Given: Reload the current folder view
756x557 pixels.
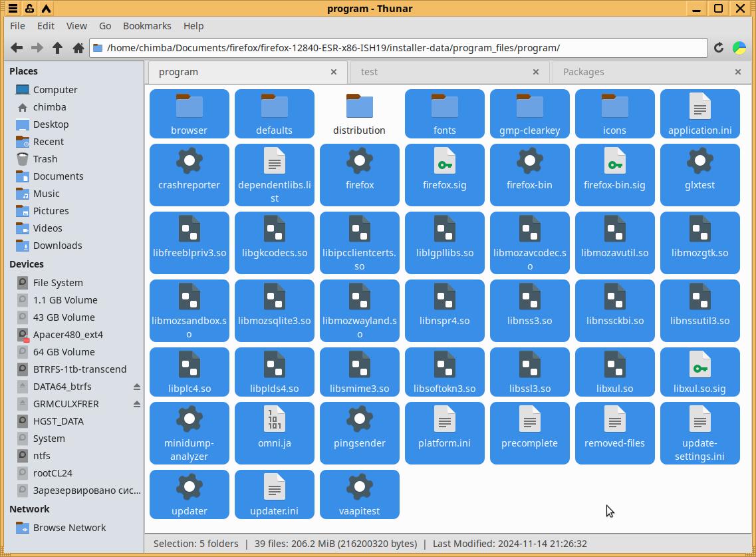Looking at the screenshot, I should pyautogui.click(x=718, y=48).
